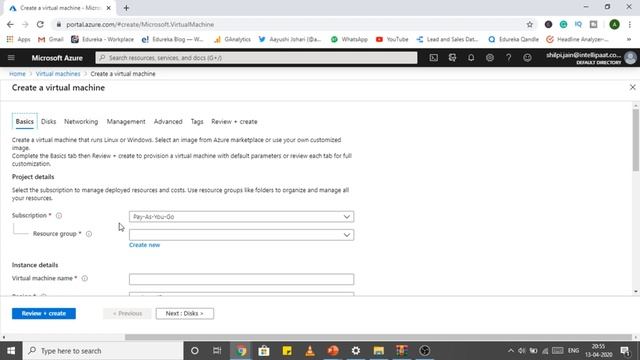Expand the Subscription dropdown Pay-As-You-Go
The width and height of the screenshot is (640, 360).
pyautogui.click(x=241, y=217)
